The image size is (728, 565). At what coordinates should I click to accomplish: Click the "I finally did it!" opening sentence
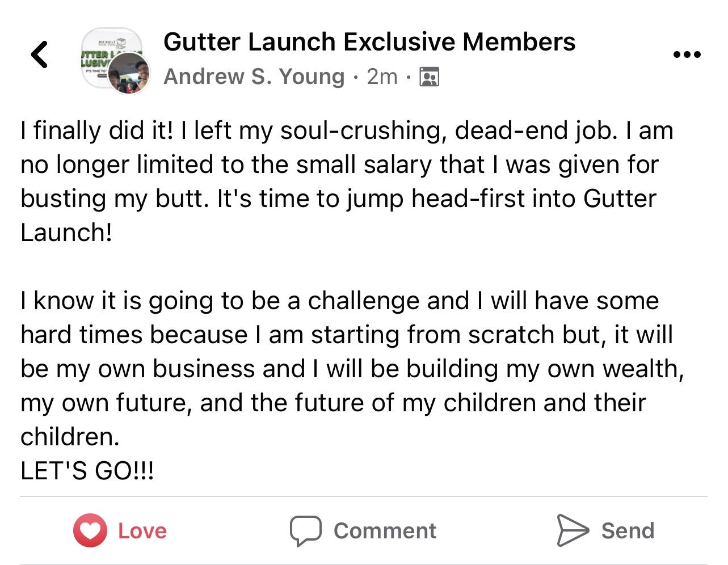tap(97, 130)
